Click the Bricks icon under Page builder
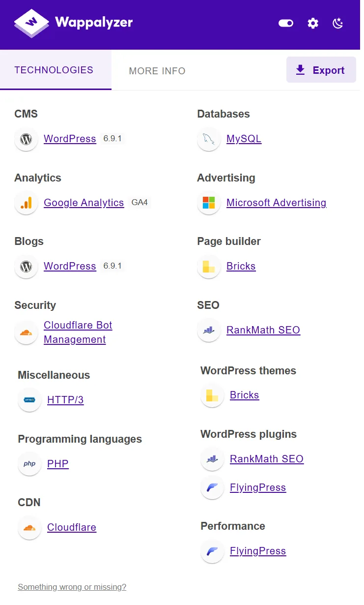The image size is (364, 605). (x=209, y=267)
